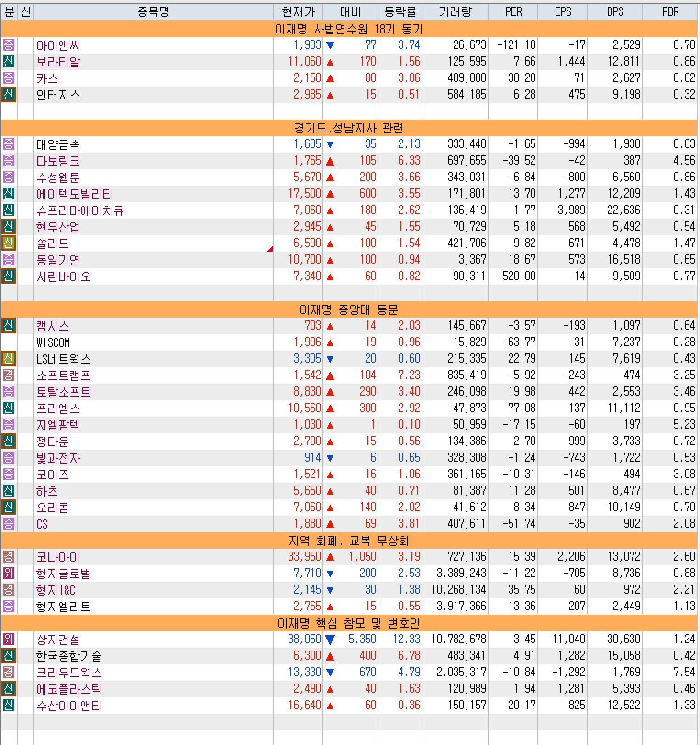Click 에이텍모빌리티 current price 17,500

click(x=304, y=193)
